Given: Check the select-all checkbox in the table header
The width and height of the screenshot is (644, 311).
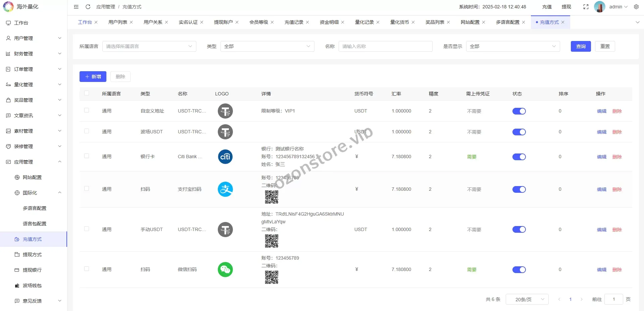Looking at the screenshot, I should point(87,93).
